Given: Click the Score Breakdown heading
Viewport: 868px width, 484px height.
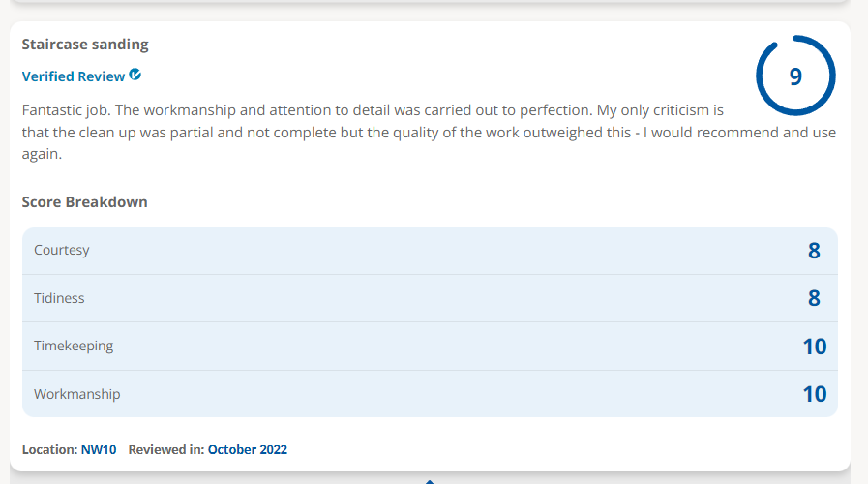Looking at the screenshot, I should pos(85,202).
